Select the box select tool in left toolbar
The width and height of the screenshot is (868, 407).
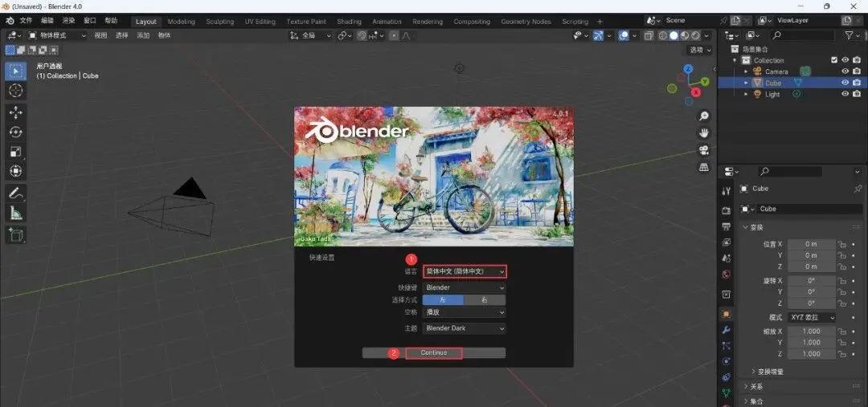pyautogui.click(x=15, y=71)
